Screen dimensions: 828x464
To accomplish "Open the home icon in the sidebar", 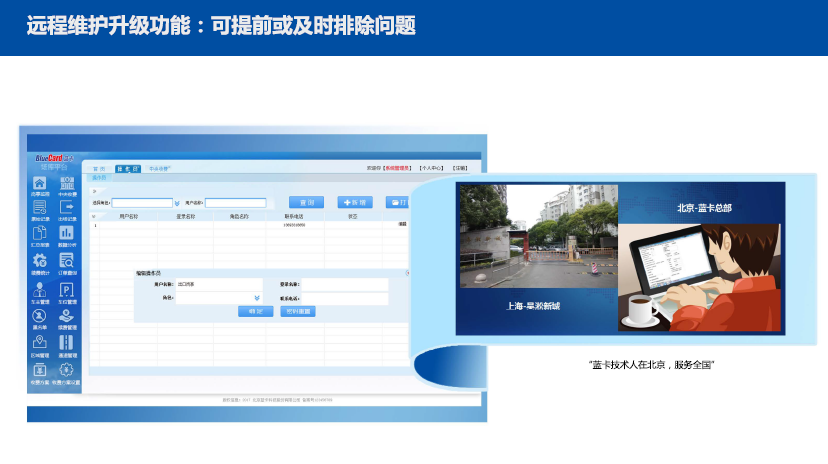I will 39,183.
